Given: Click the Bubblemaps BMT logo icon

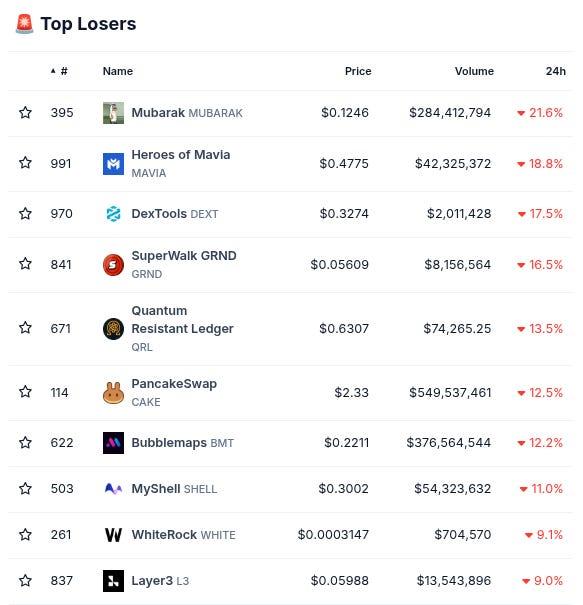Looking at the screenshot, I should [113, 443].
